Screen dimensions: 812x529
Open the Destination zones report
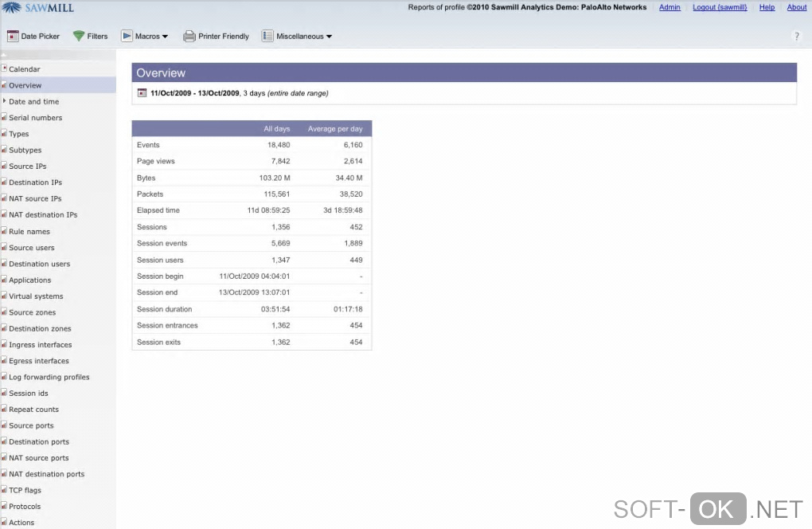tap(40, 328)
